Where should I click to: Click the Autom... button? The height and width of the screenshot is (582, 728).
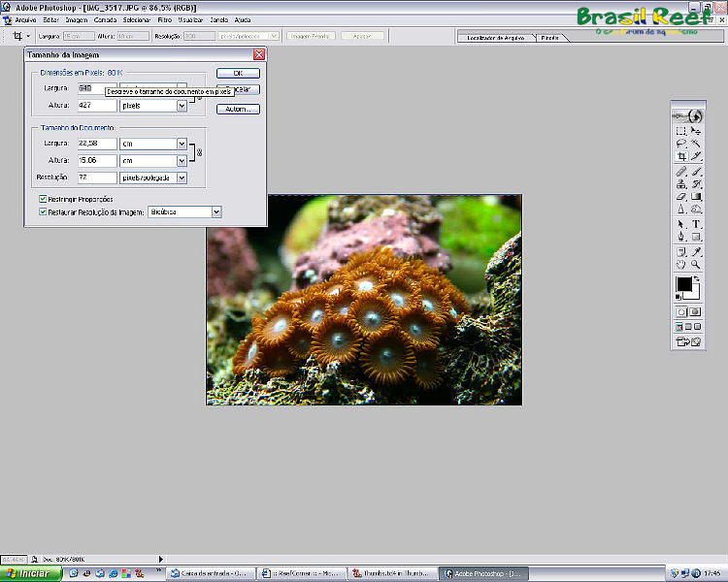pyautogui.click(x=238, y=109)
